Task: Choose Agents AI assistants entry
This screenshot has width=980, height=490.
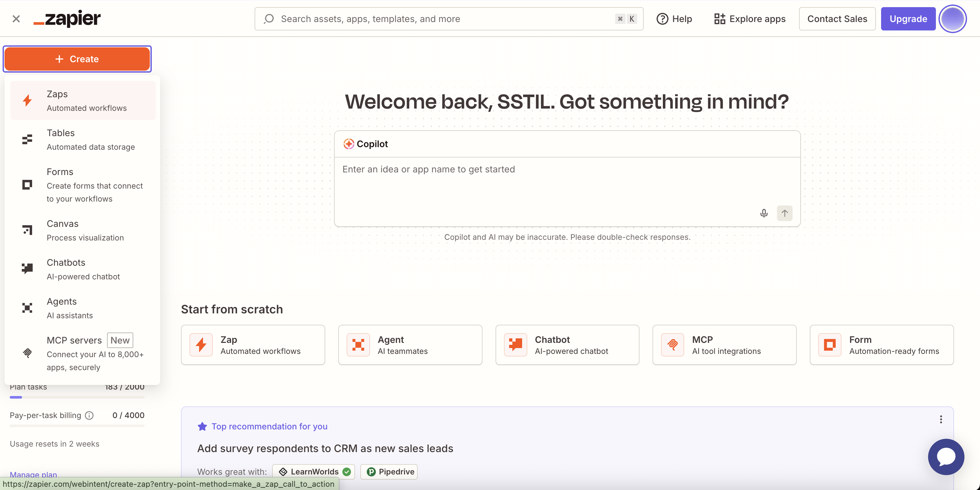Action: tap(83, 308)
